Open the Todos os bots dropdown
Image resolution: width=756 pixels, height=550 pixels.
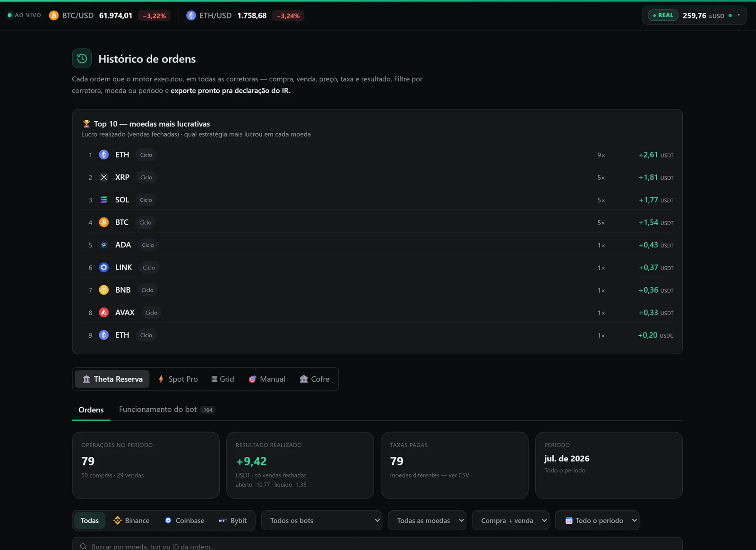pos(322,521)
